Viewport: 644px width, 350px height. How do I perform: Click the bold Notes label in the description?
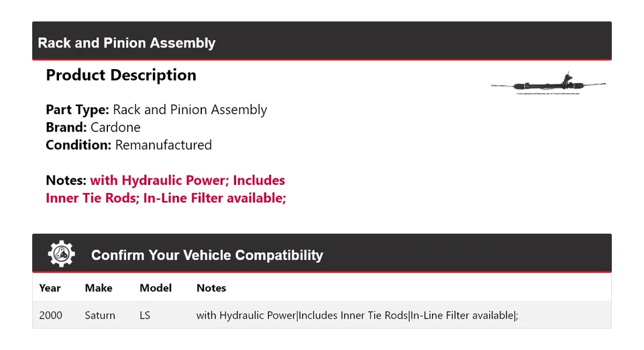coord(66,180)
